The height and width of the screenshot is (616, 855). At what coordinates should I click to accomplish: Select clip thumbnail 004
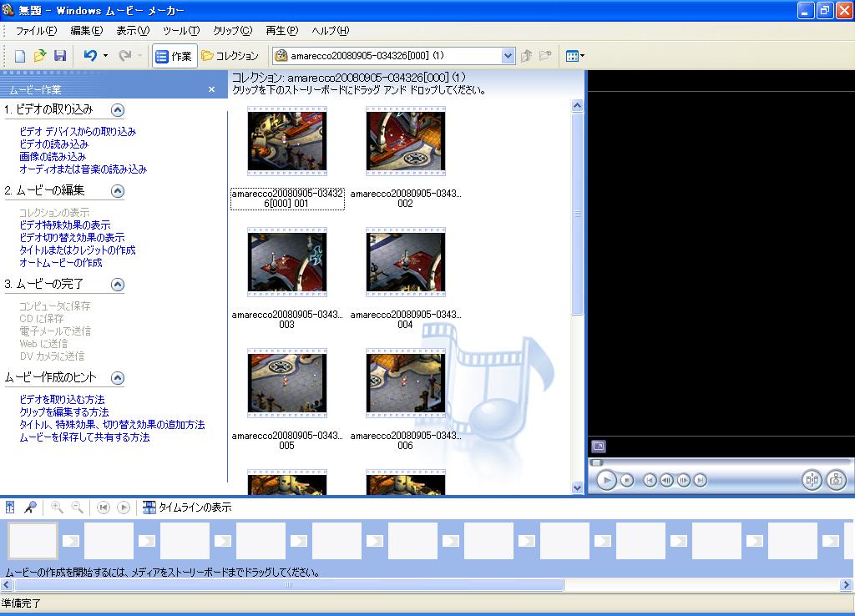point(405,262)
